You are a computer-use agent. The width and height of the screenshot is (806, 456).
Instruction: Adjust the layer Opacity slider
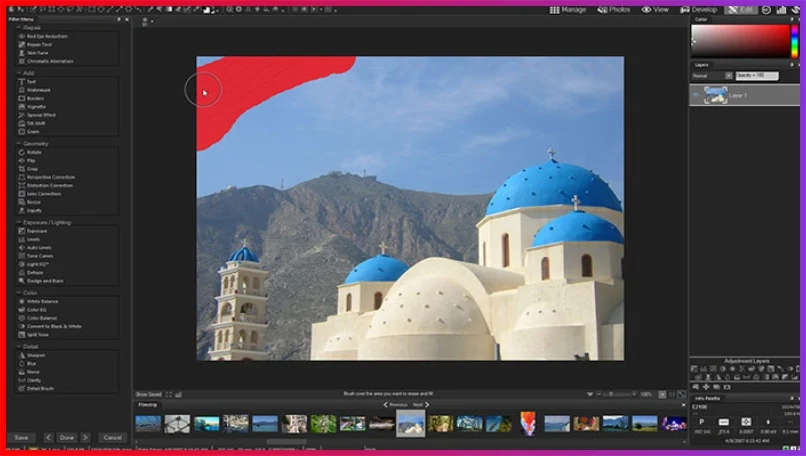click(757, 76)
